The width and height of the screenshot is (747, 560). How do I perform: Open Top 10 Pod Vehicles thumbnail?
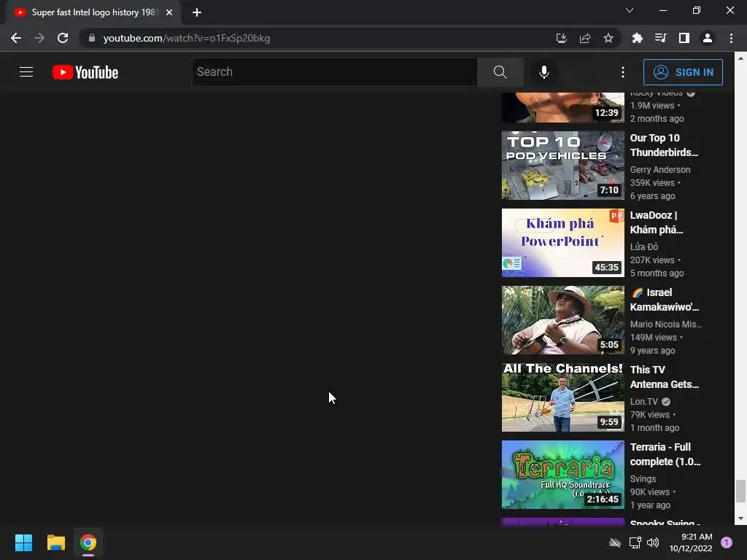click(x=562, y=166)
